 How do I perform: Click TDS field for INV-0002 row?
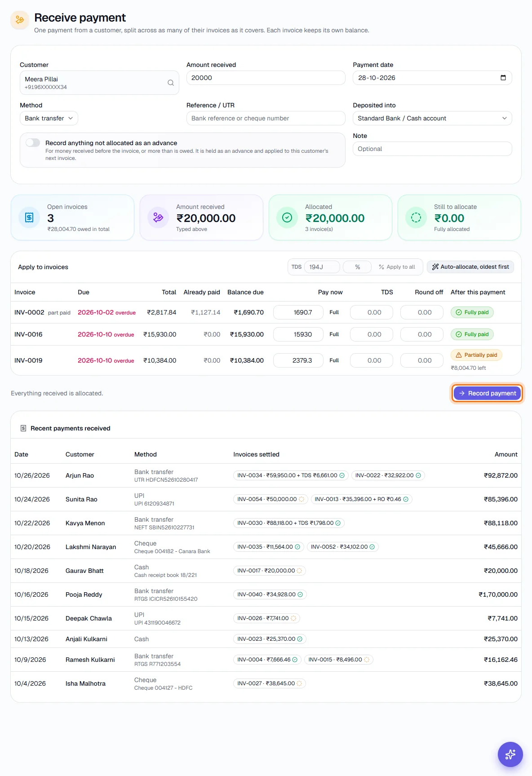[x=372, y=312]
